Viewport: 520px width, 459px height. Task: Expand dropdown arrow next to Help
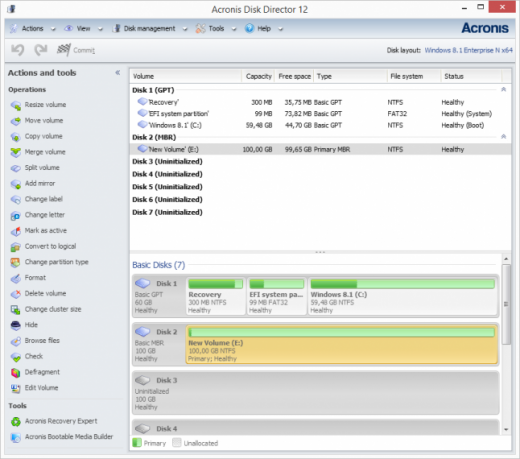point(281,29)
